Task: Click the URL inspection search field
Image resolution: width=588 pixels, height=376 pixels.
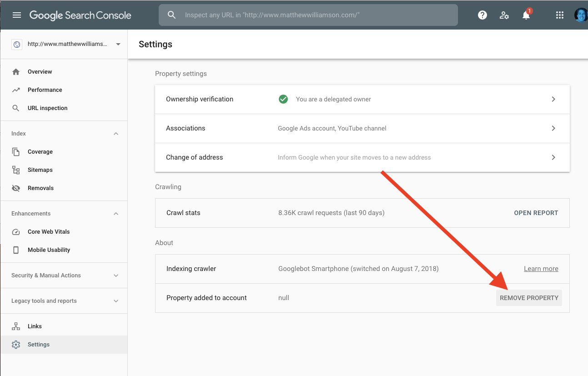Action: point(308,15)
